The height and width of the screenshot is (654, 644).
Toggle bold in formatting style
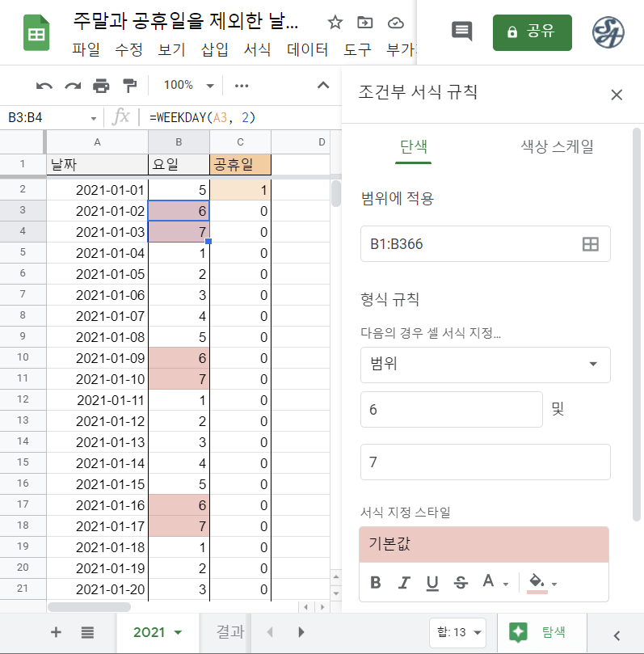coord(375,582)
